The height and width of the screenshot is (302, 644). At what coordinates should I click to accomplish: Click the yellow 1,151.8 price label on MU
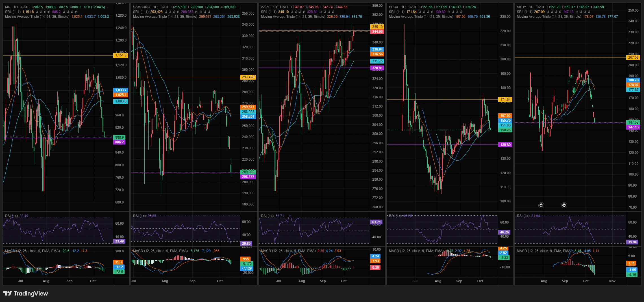click(x=121, y=55)
